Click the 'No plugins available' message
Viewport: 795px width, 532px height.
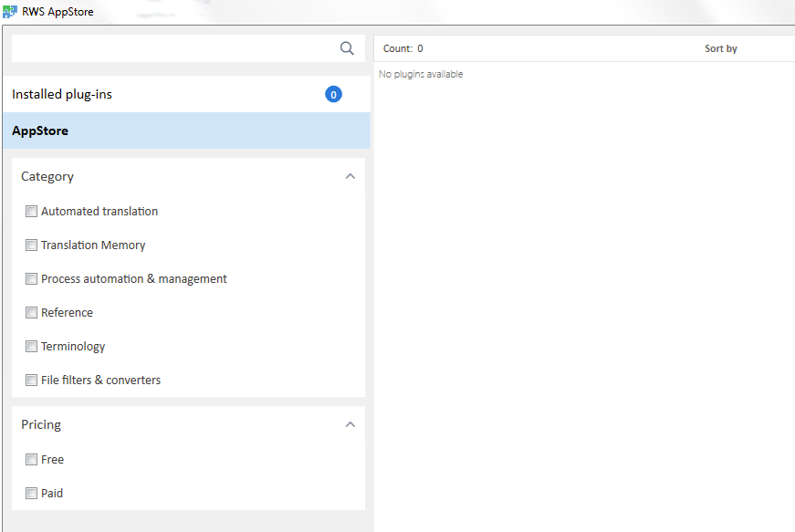(421, 74)
